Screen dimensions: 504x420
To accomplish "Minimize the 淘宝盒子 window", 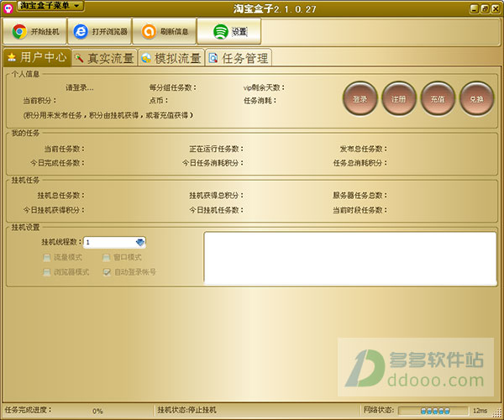I will (x=475, y=8).
